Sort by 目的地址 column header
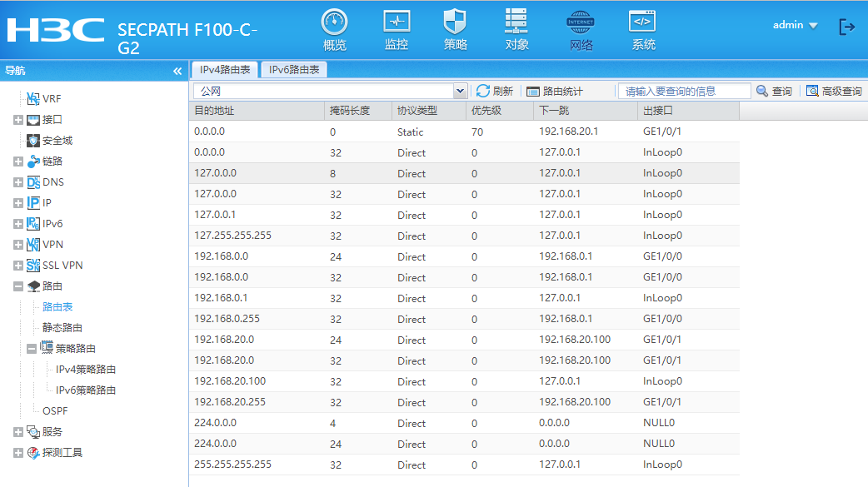 click(x=257, y=111)
